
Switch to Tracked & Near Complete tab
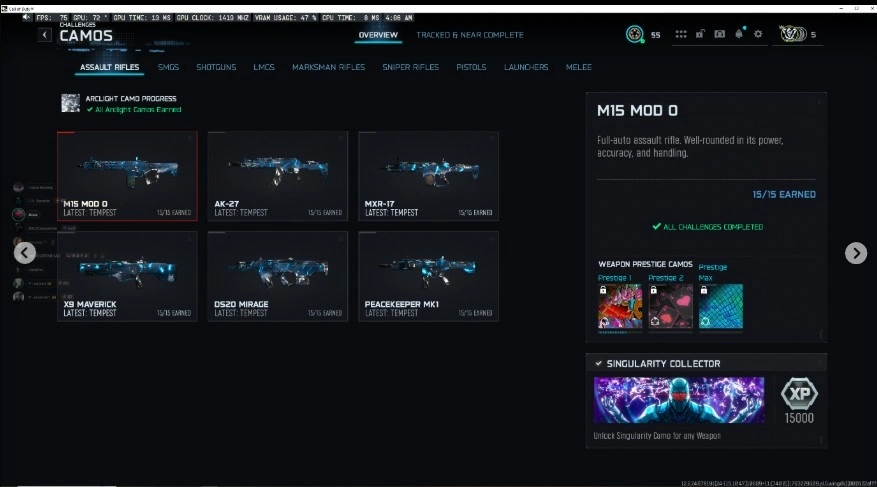[x=470, y=35]
